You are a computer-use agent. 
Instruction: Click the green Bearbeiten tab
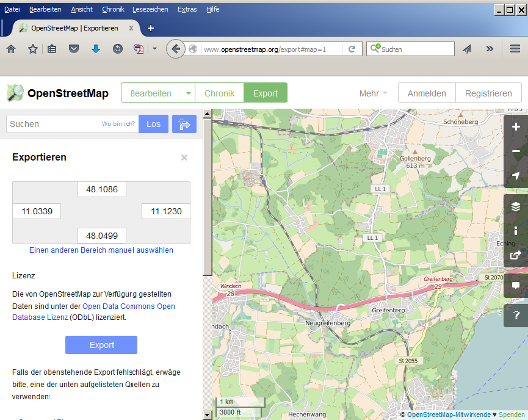pos(151,93)
